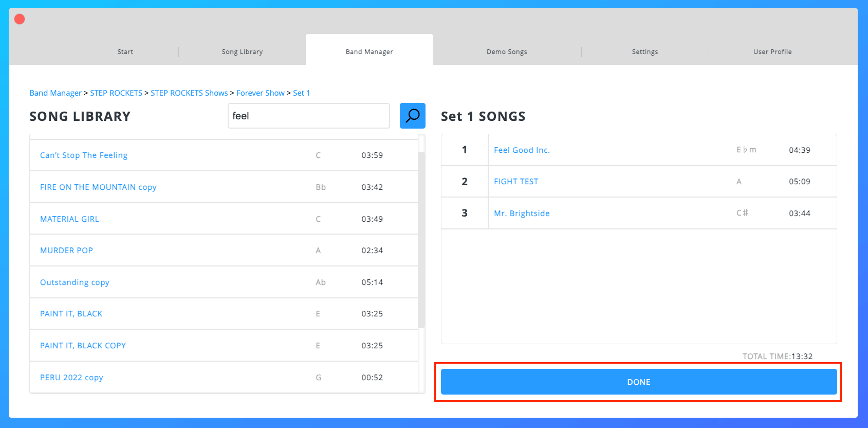Click Mr. Brightside in the set list
Image resolution: width=868 pixels, height=428 pixels.
click(x=522, y=213)
